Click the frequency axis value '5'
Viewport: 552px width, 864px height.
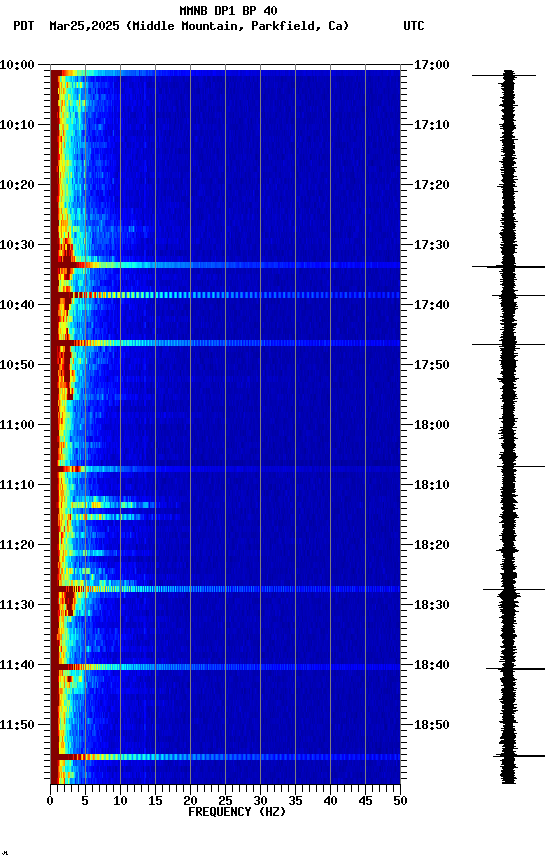(85, 801)
